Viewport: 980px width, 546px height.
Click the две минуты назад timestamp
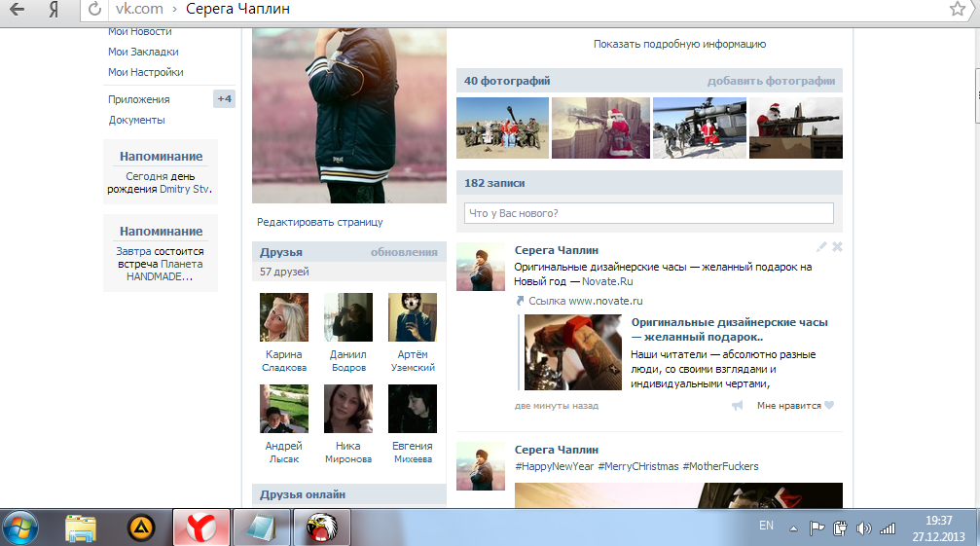tap(557, 406)
